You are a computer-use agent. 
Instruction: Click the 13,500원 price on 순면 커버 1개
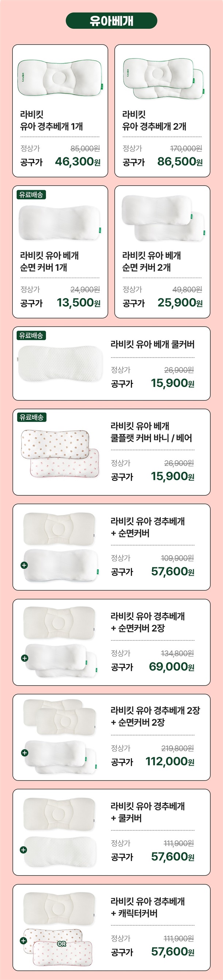pos(79,303)
